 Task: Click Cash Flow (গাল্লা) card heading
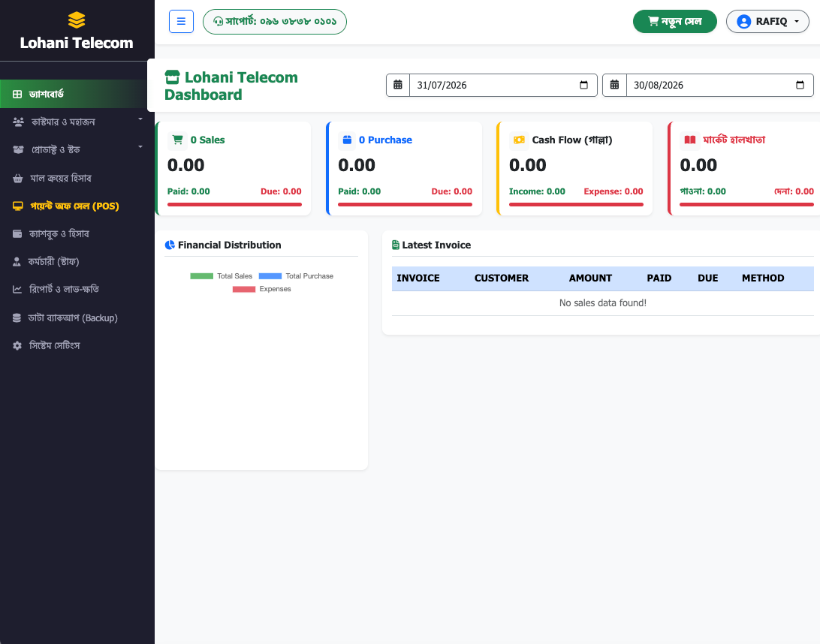tap(572, 140)
